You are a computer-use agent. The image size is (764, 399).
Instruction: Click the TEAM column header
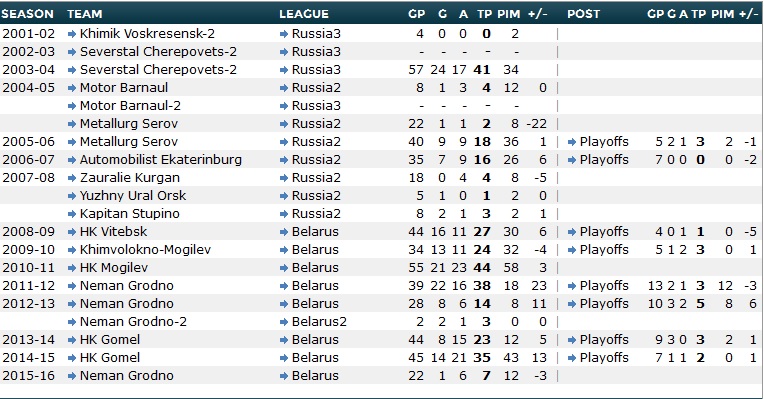[x=85, y=14]
